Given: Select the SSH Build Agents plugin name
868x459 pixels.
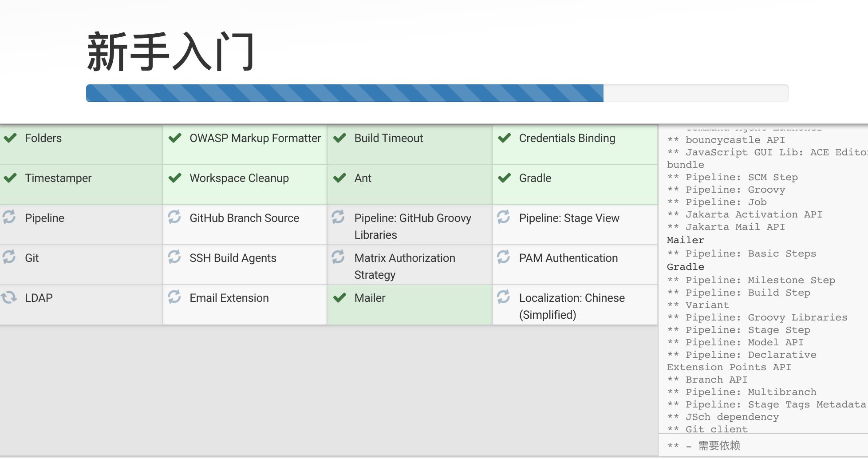Looking at the screenshot, I should [233, 258].
